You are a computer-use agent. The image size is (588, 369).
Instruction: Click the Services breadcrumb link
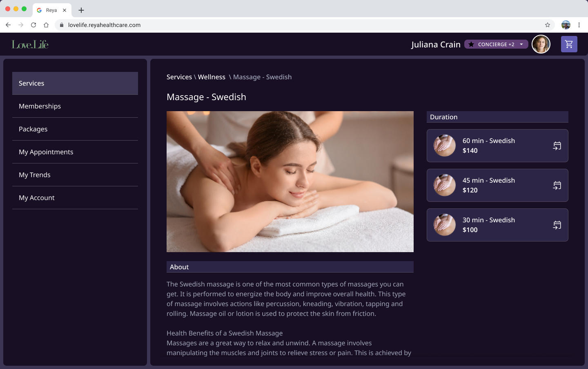(x=179, y=77)
